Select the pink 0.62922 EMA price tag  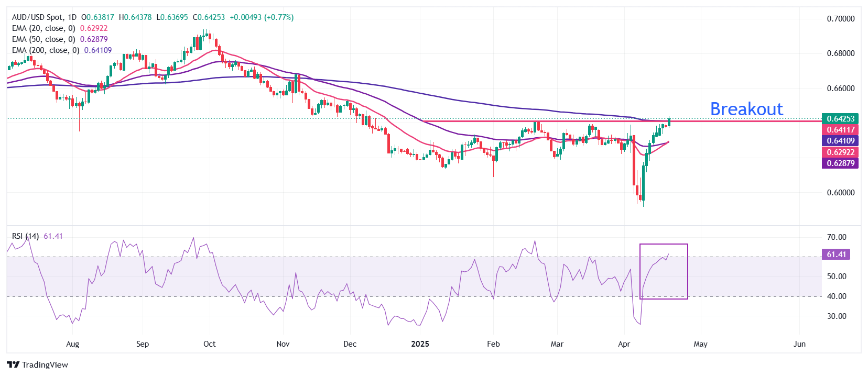(x=840, y=152)
